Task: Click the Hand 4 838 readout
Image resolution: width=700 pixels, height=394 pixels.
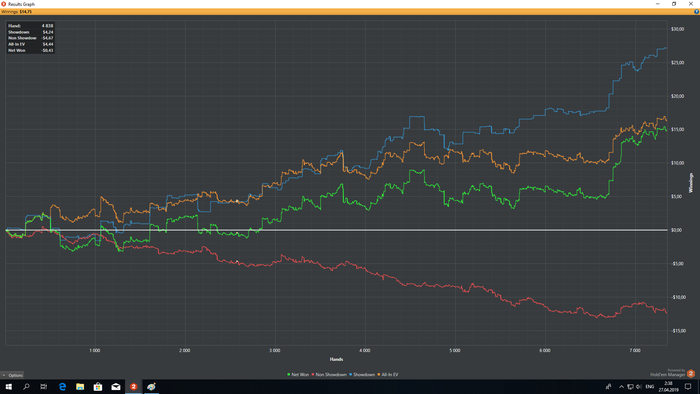Action: (30, 26)
